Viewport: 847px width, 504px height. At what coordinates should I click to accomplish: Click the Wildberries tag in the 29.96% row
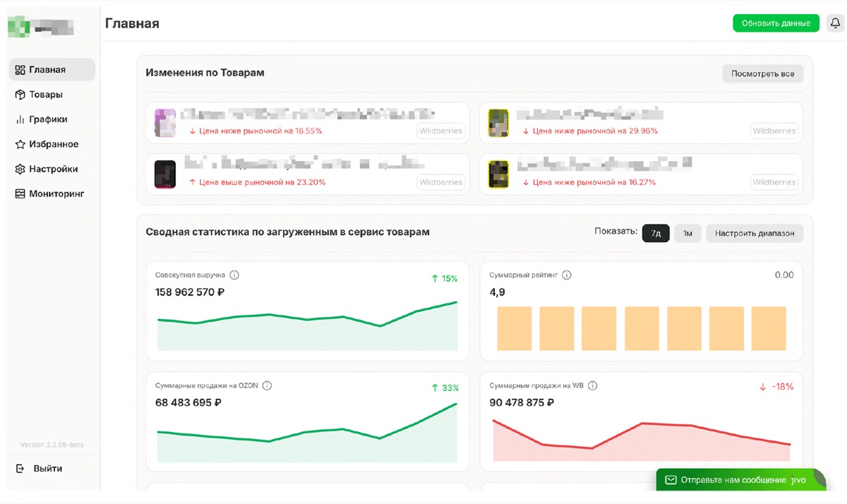point(774,131)
